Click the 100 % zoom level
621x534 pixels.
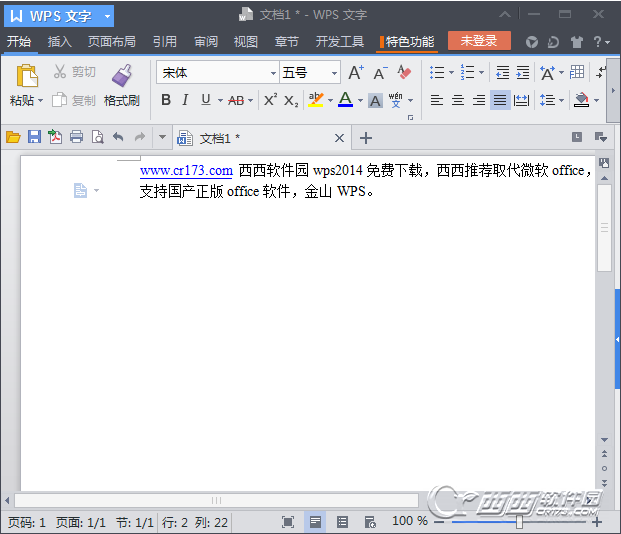point(410,521)
